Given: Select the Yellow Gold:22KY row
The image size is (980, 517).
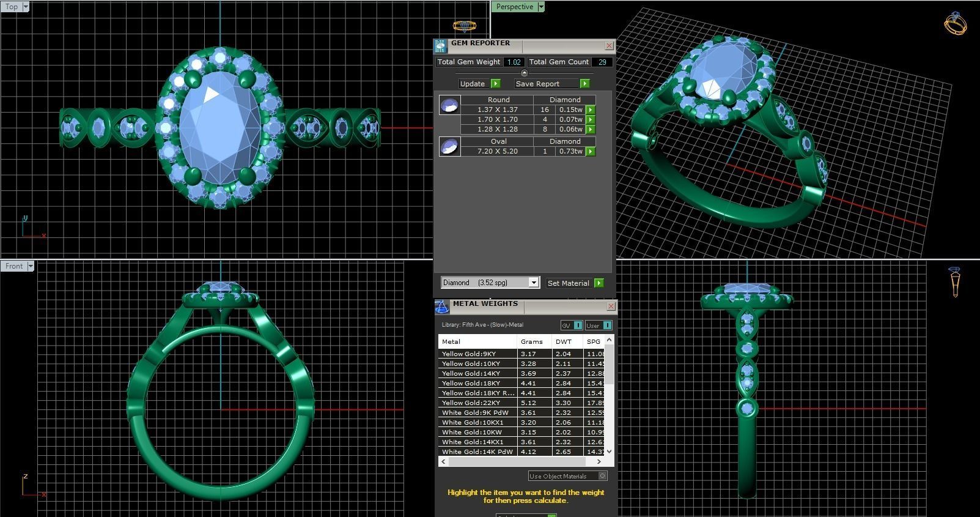Looking at the screenshot, I should pos(521,403).
